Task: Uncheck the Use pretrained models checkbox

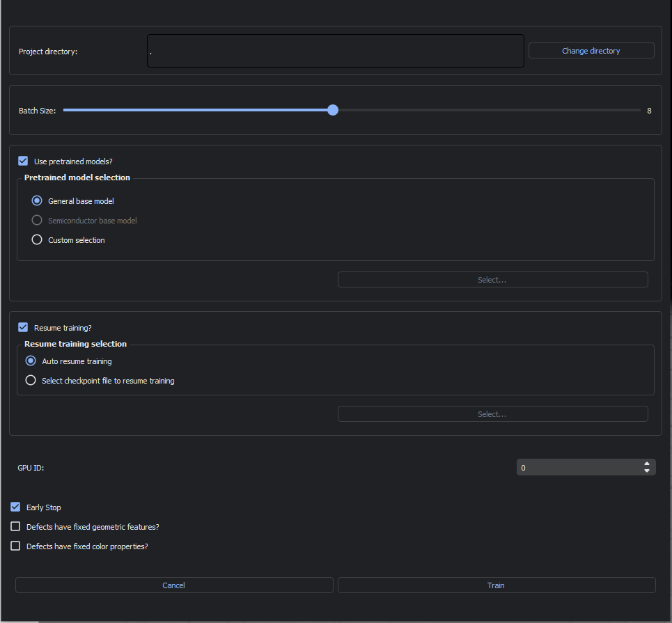Action: (x=23, y=161)
